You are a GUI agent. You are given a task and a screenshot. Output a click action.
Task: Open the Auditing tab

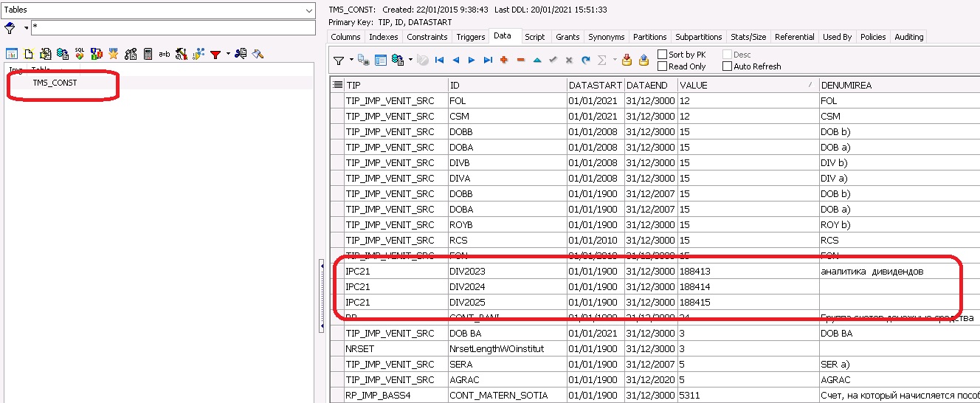tap(908, 37)
